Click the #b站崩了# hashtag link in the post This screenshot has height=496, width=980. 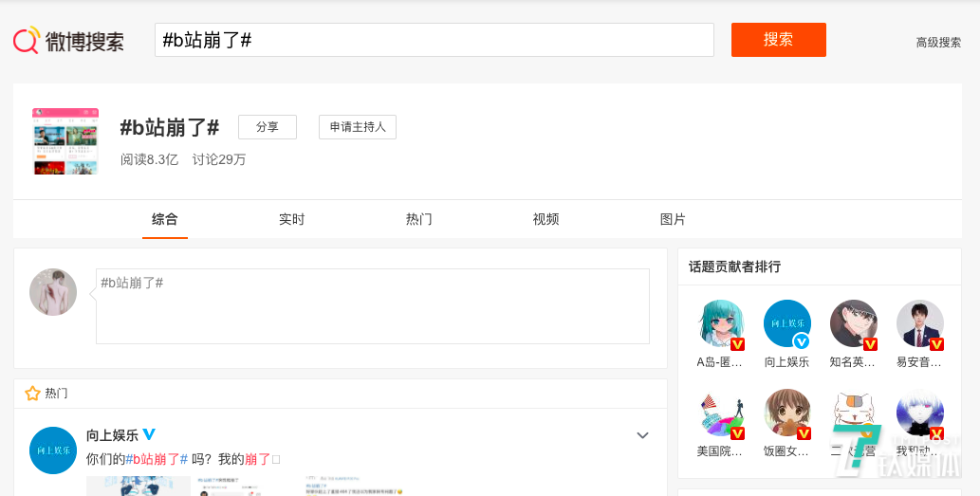point(157,459)
